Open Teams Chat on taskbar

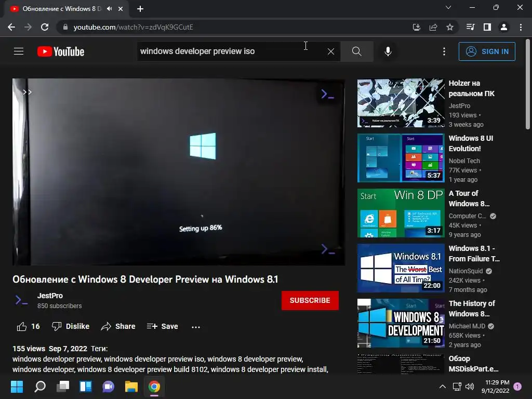pyautogui.click(x=108, y=387)
